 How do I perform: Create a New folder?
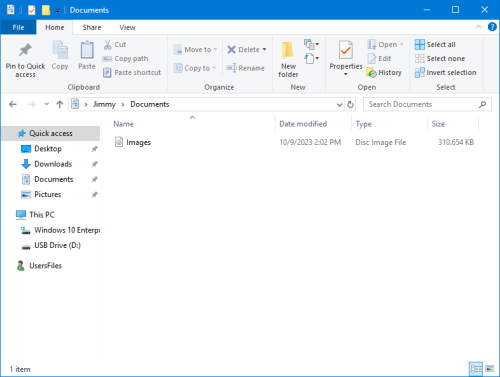[x=288, y=60]
